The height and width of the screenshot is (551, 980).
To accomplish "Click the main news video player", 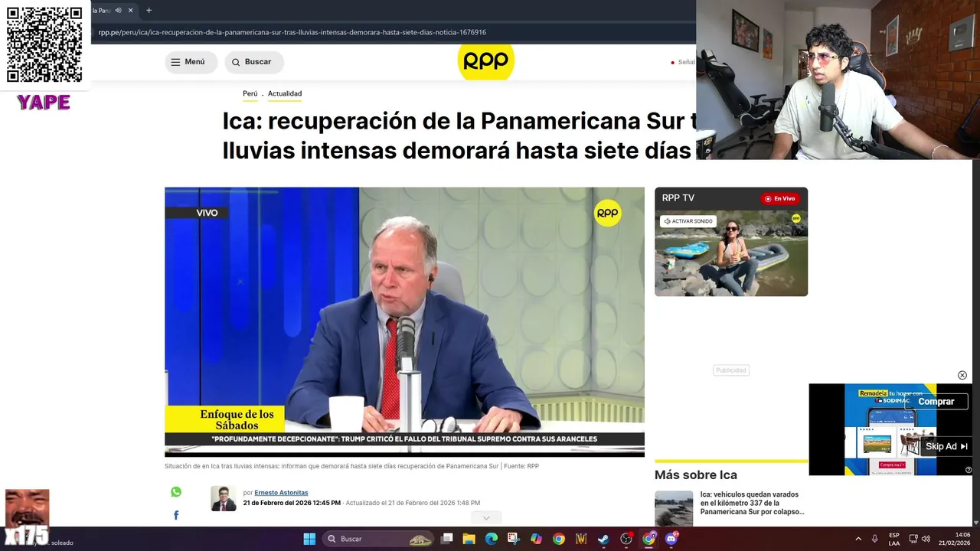I will (404, 321).
